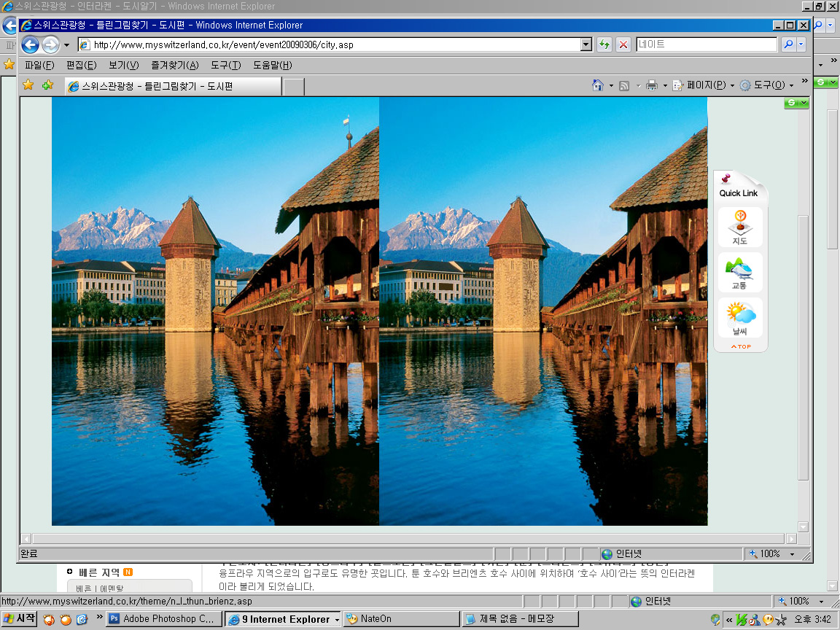Open the 파일(F) menu
The width and height of the screenshot is (840, 630).
(x=39, y=66)
